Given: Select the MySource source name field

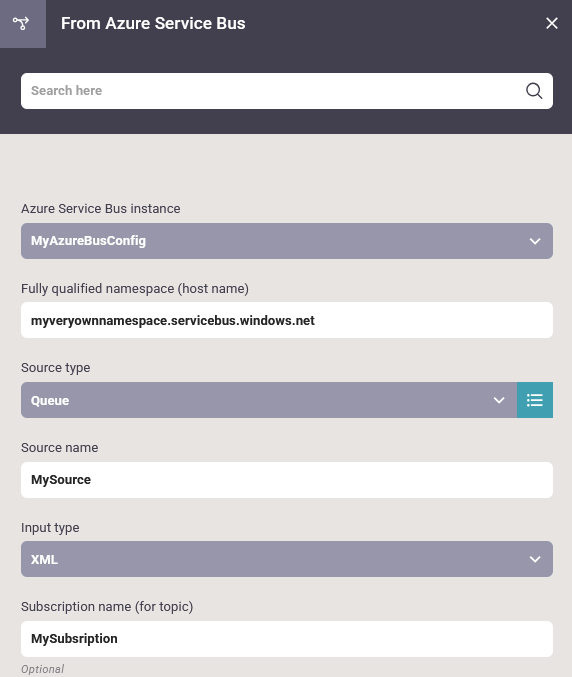Looking at the screenshot, I should pos(287,480).
